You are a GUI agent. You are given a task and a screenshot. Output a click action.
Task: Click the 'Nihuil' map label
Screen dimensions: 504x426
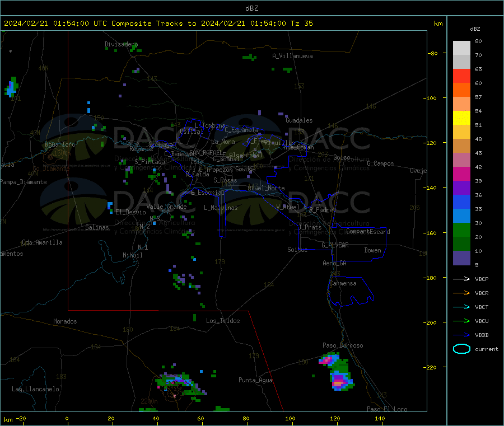coord(132,255)
